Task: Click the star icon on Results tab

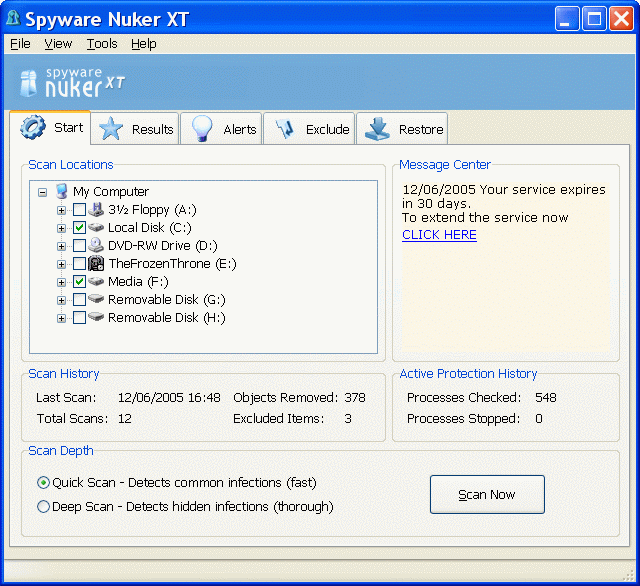Action: point(111,129)
